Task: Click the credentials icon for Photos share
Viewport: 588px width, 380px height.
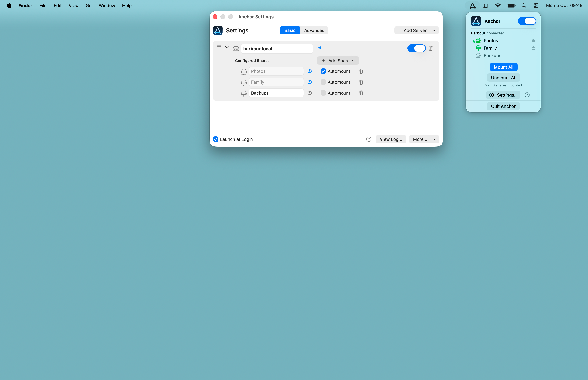Action: click(x=310, y=71)
